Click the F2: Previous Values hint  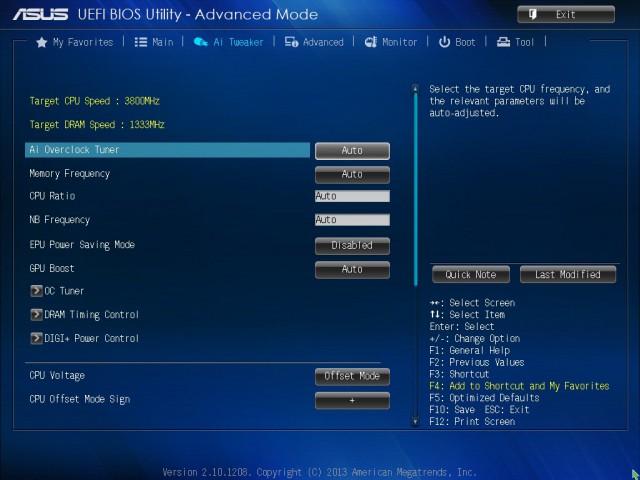coord(477,362)
